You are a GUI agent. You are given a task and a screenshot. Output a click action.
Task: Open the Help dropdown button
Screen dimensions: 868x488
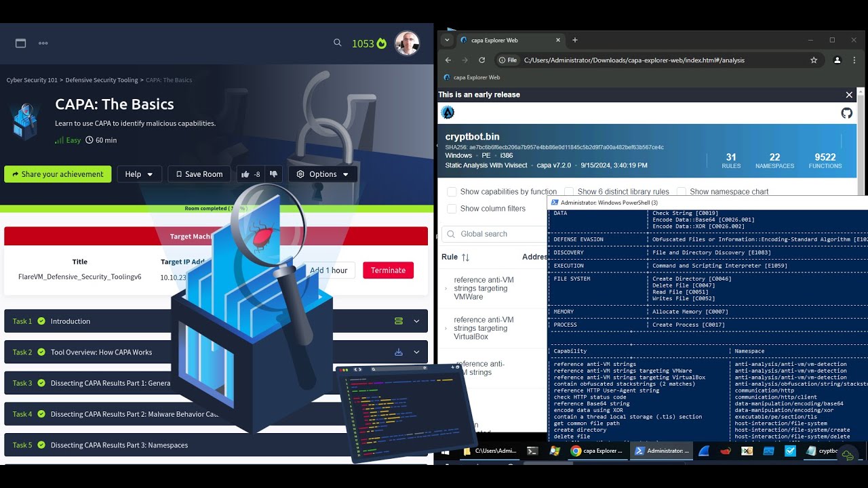click(139, 174)
